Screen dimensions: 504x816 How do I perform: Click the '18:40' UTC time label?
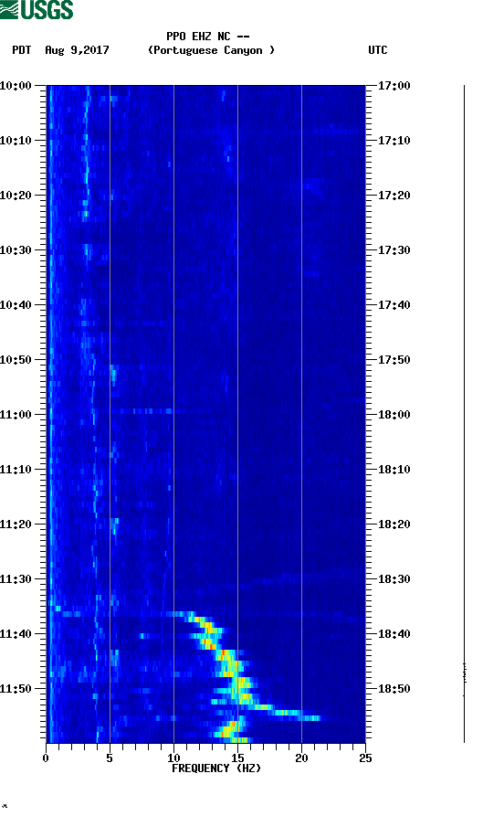[394, 633]
